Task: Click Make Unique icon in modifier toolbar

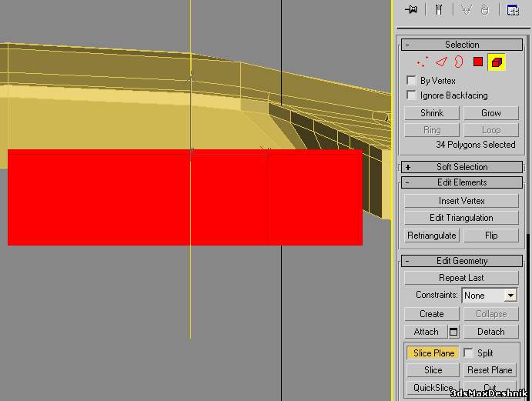Action: pos(467,9)
